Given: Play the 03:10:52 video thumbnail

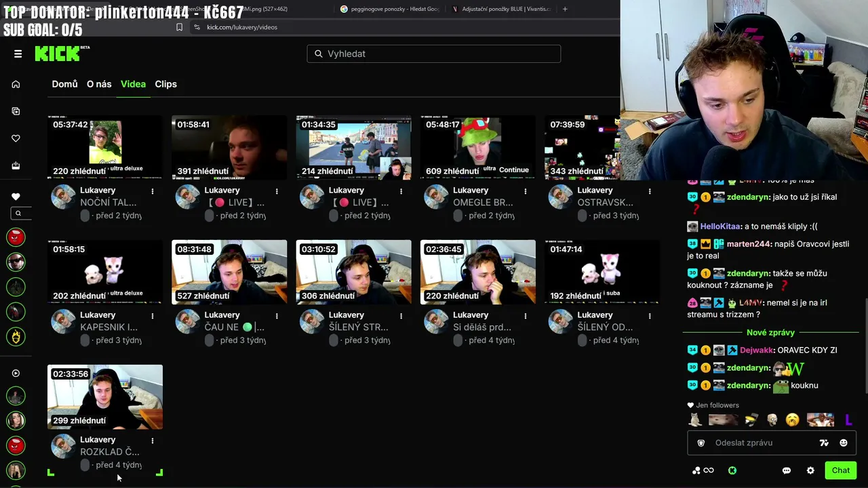Looking at the screenshot, I should tap(353, 272).
